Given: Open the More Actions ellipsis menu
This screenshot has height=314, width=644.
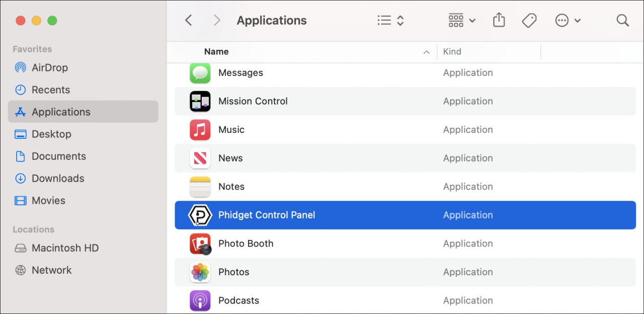Looking at the screenshot, I should click(568, 21).
